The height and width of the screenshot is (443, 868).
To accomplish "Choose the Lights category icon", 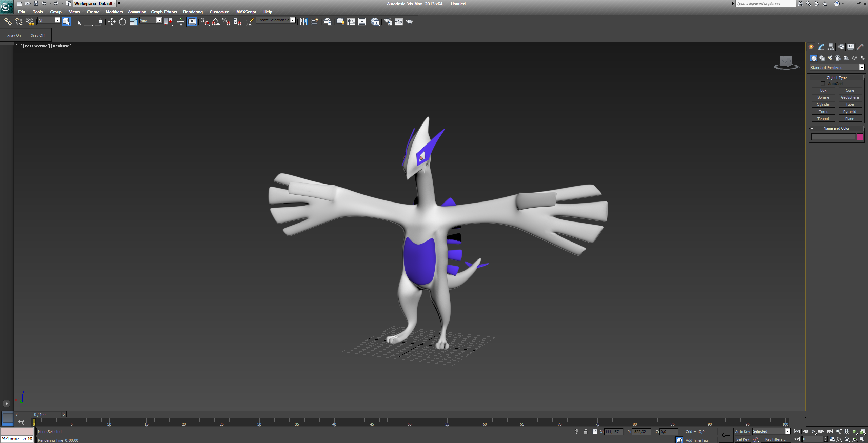I will point(830,58).
